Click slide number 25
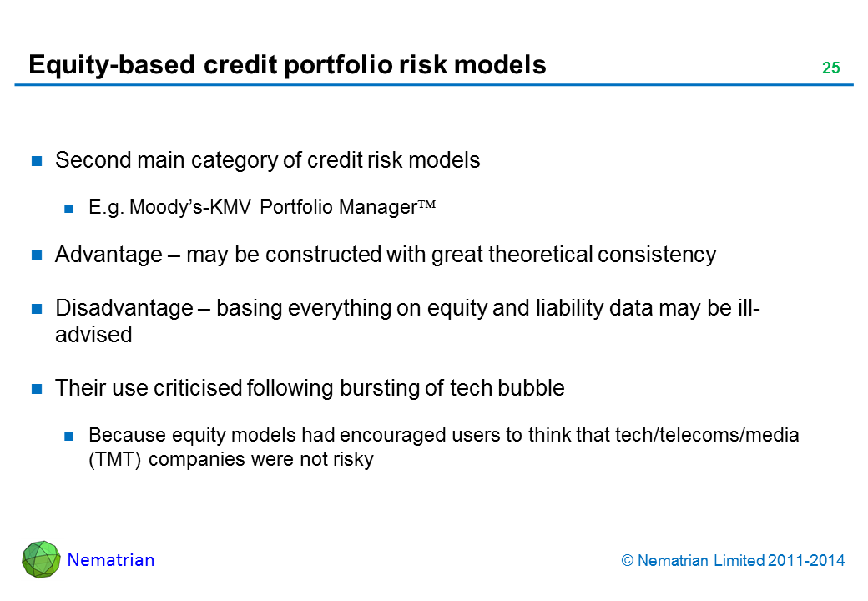The width and height of the screenshot is (868, 601). point(830,68)
